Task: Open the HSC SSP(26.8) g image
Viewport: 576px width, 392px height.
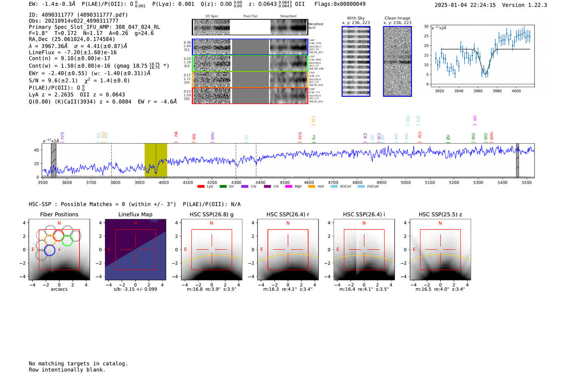Action: coord(212,250)
